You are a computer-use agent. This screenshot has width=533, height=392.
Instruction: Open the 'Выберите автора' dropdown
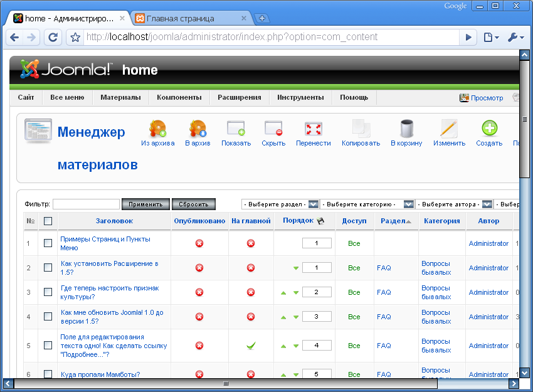click(x=454, y=204)
